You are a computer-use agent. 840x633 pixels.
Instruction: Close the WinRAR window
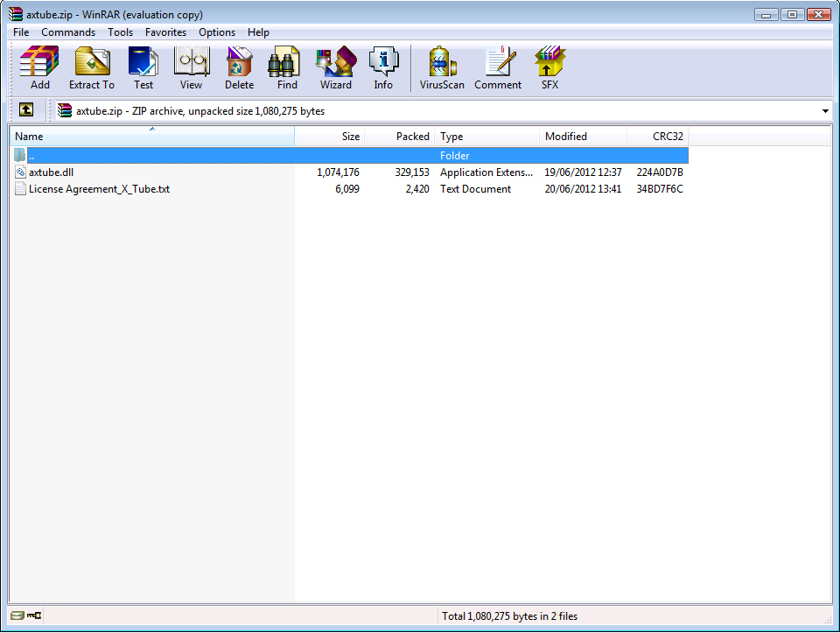click(x=818, y=15)
